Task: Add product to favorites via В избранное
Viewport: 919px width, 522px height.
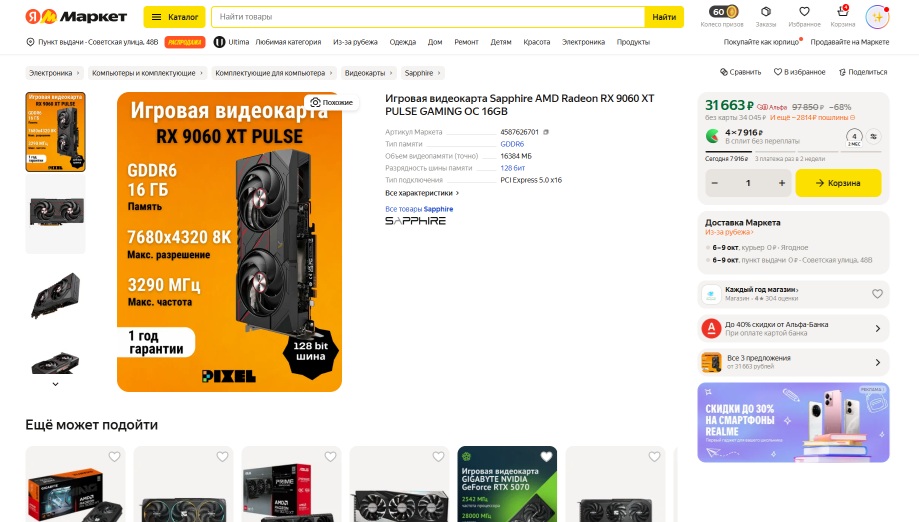Action: click(799, 72)
